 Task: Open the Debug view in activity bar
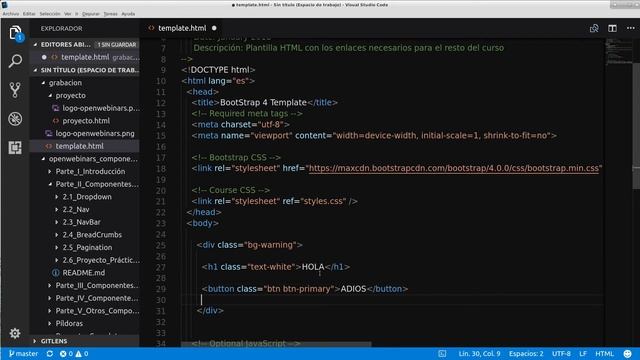[15, 119]
